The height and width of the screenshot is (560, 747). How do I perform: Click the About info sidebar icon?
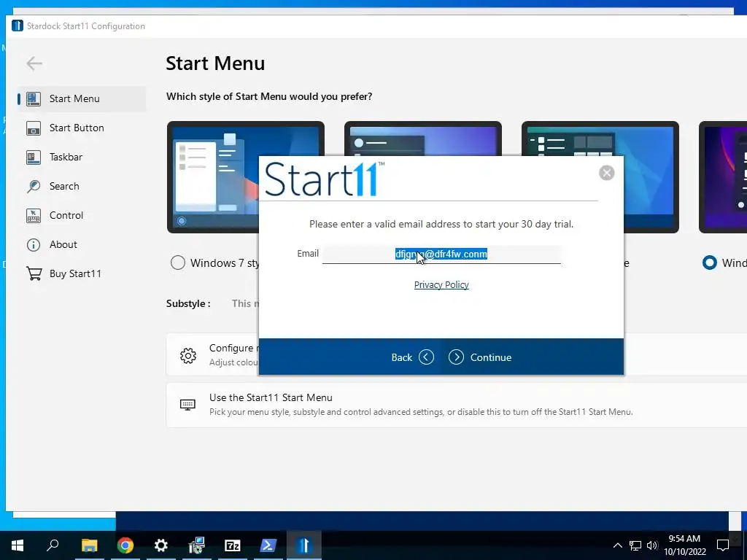click(34, 245)
